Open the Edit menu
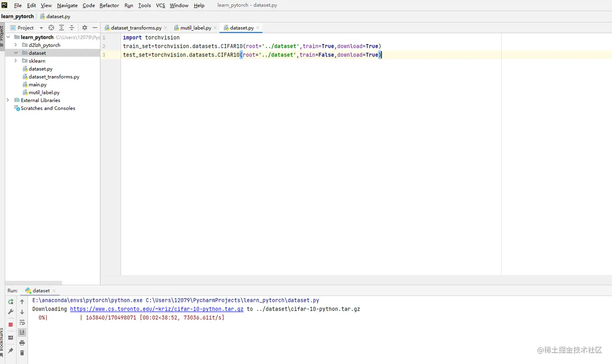The image size is (612, 364). (32, 5)
